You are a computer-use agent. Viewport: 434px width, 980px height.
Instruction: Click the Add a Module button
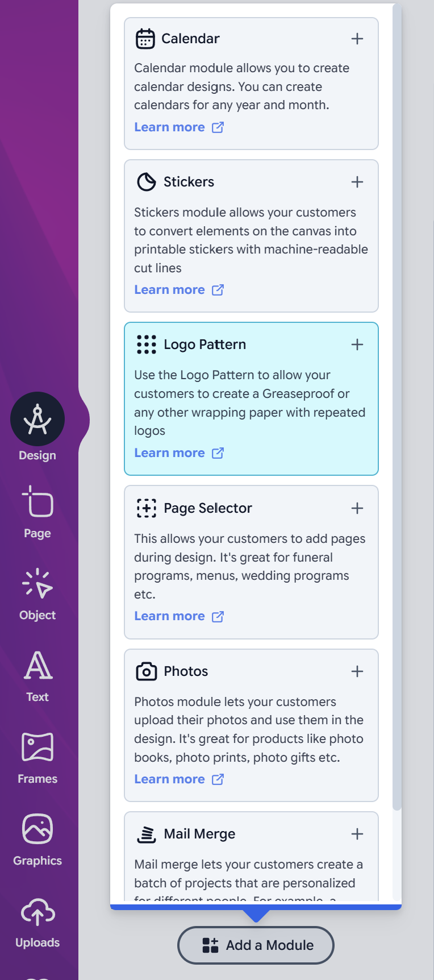click(255, 945)
